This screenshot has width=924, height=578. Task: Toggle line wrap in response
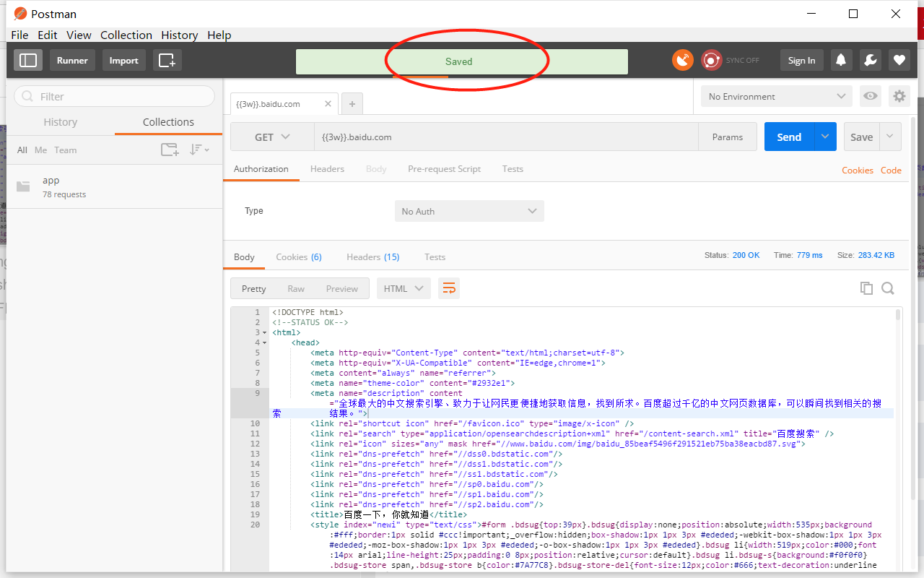(x=449, y=288)
